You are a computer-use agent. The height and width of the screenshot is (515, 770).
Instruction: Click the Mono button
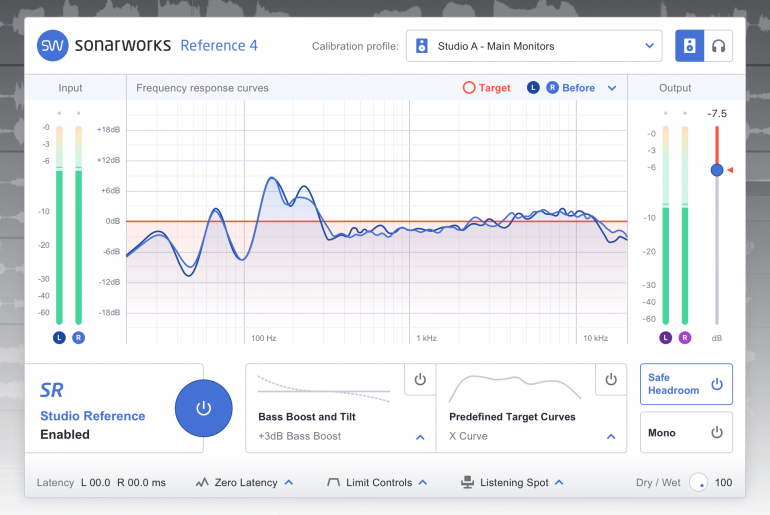(686, 433)
